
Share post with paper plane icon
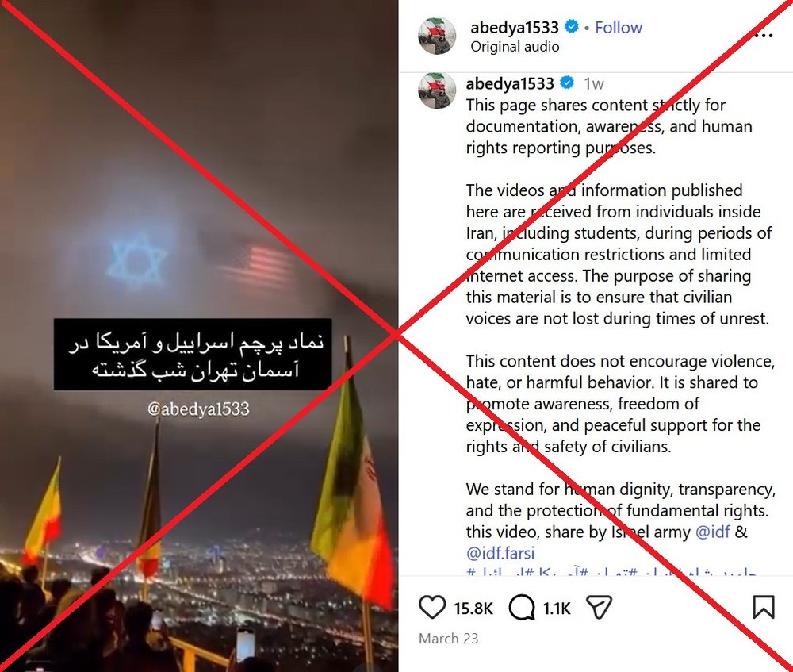(x=599, y=607)
